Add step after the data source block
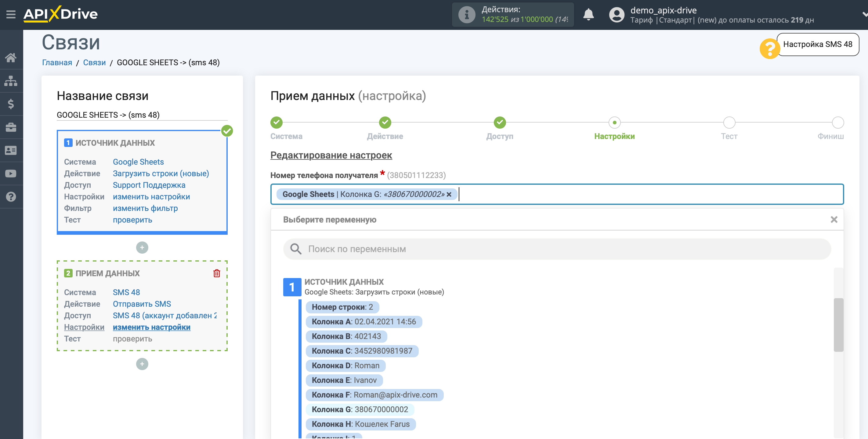 [x=142, y=248]
